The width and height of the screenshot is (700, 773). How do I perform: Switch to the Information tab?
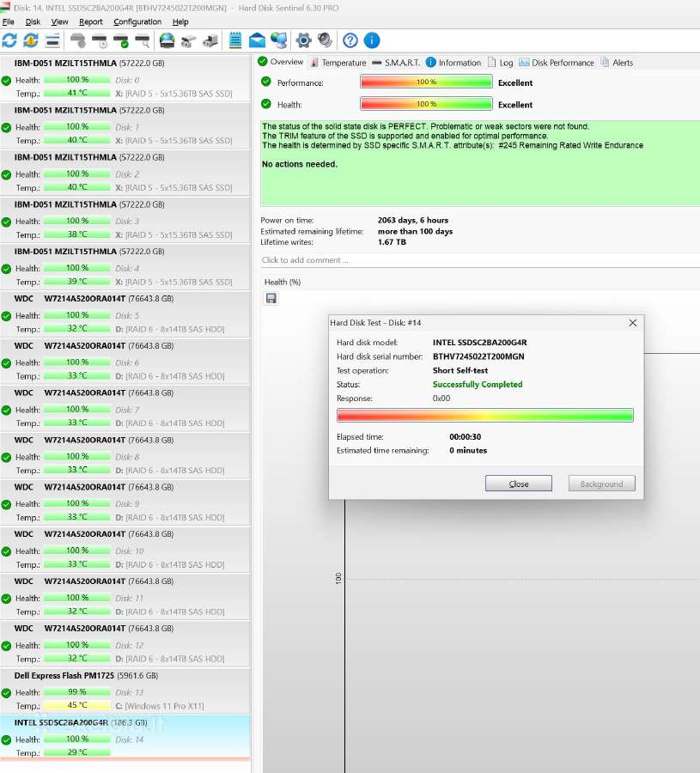pos(453,63)
